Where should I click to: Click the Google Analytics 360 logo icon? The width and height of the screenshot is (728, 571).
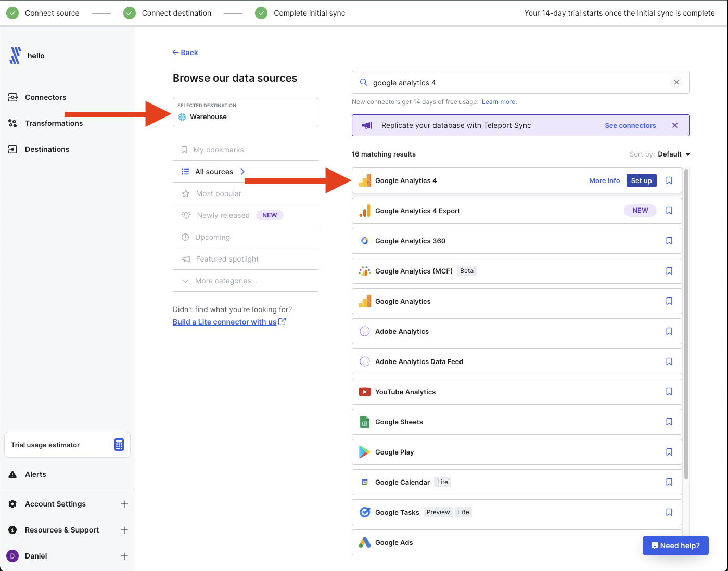[x=365, y=241]
